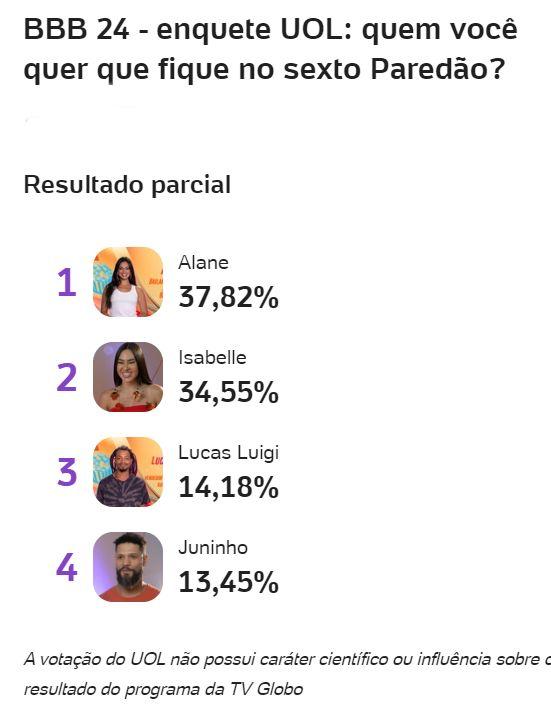
Task: Select the name Juninho
Action: click(213, 548)
